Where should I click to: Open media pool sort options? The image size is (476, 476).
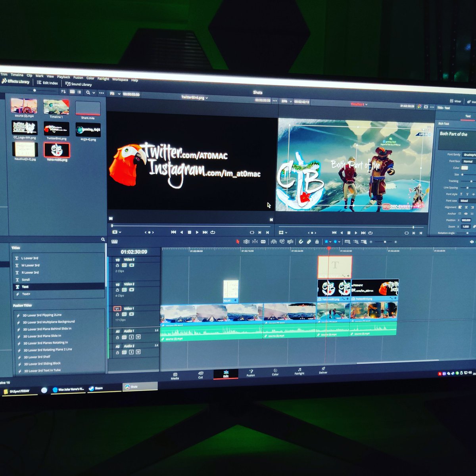[x=63, y=91]
